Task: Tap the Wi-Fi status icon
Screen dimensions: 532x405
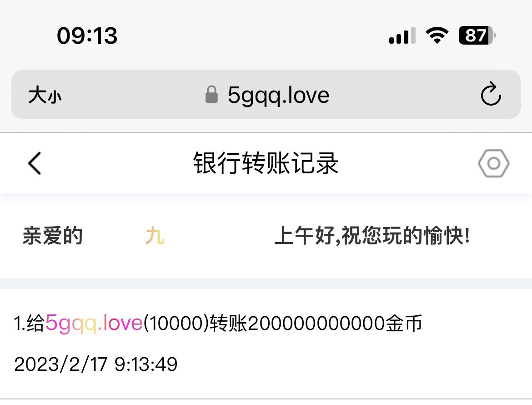Action: point(437,35)
